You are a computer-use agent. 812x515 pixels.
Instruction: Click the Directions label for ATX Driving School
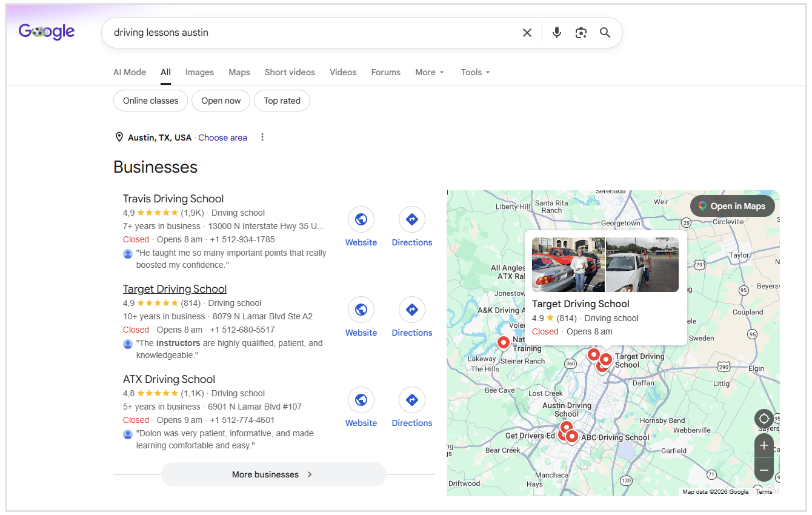412,423
